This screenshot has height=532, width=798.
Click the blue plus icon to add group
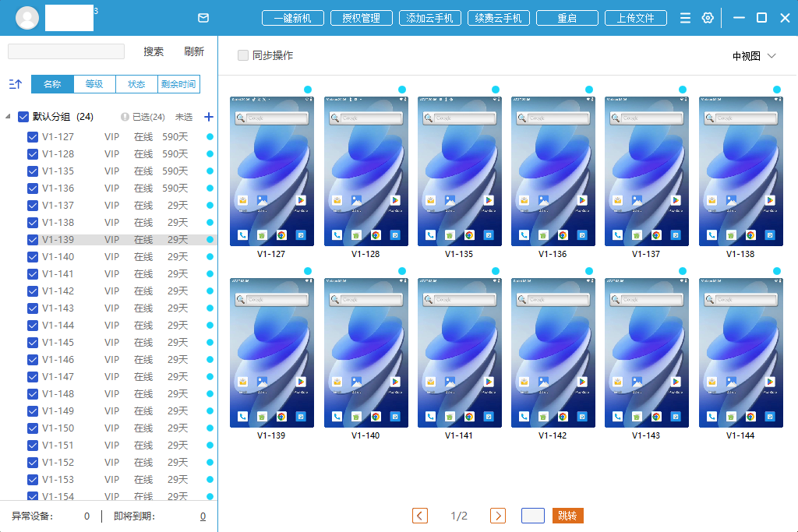tap(208, 117)
